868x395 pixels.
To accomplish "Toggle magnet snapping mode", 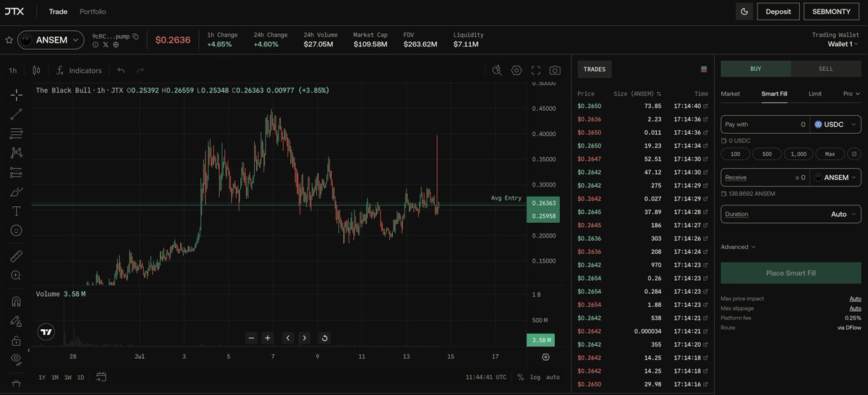I will pos(16,302).
